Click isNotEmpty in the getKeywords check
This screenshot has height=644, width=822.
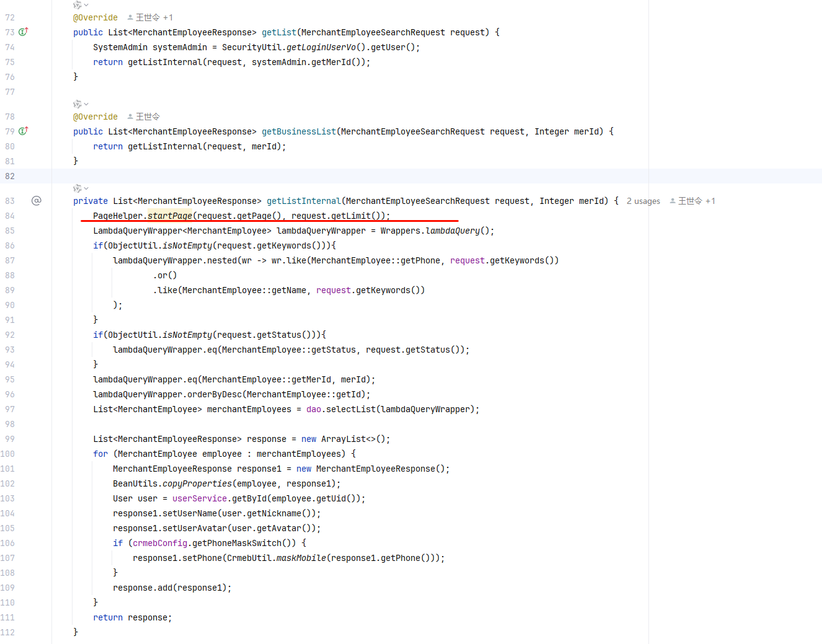(x=187, y=245)
